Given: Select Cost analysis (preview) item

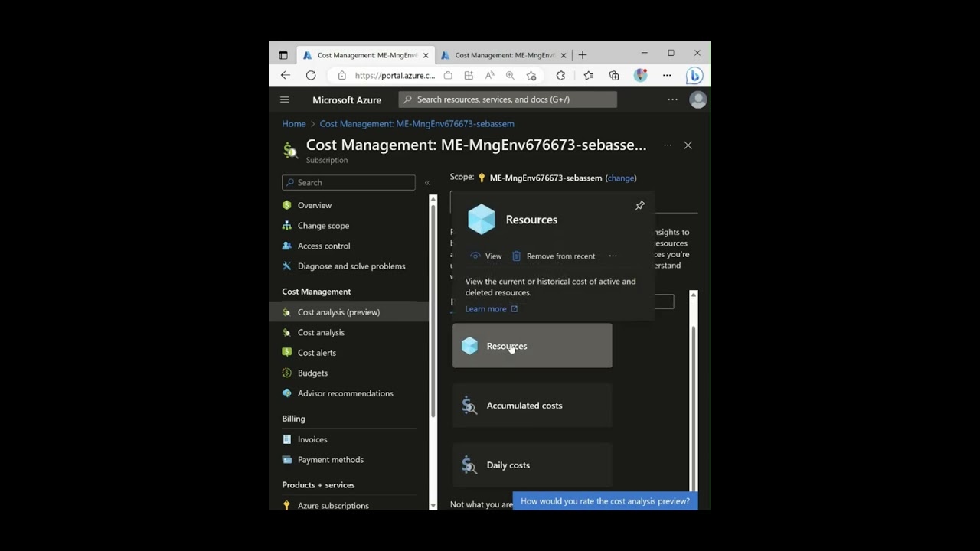Looking at the screenshot, I should pyautogui.click(x=349, y=311).
